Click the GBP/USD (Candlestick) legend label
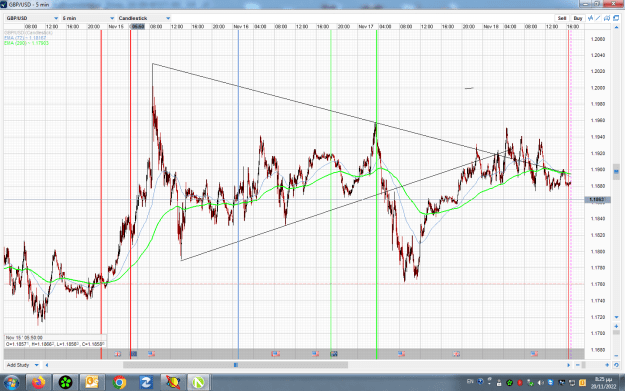The height and width of the screenshot is (391, 625). 28,33
